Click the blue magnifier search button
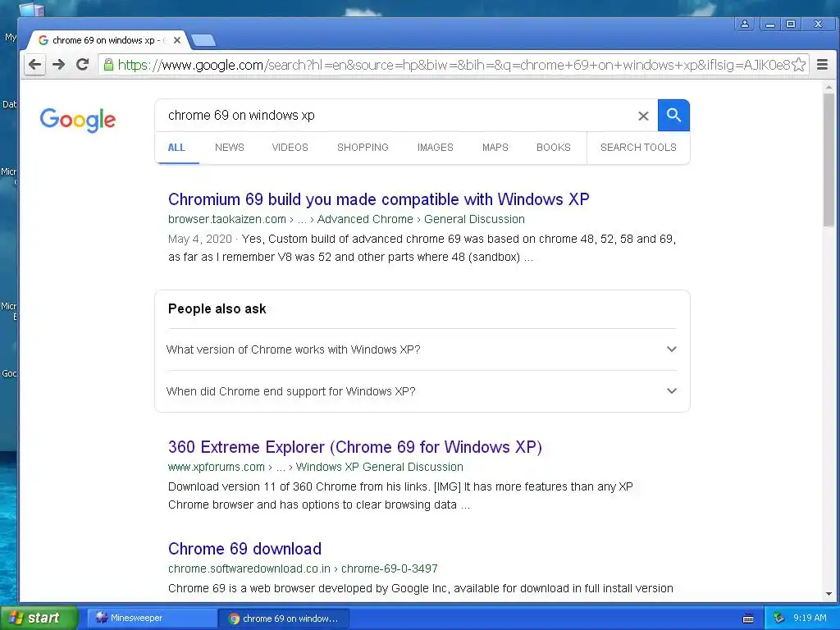 point(673,115)
